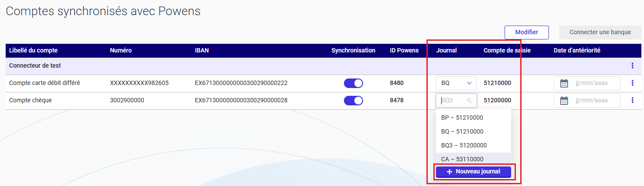Screen dimensions: 644x186
Task: Click IBAN EX6713000000000300290000028
Action: (x=241, y=100)
